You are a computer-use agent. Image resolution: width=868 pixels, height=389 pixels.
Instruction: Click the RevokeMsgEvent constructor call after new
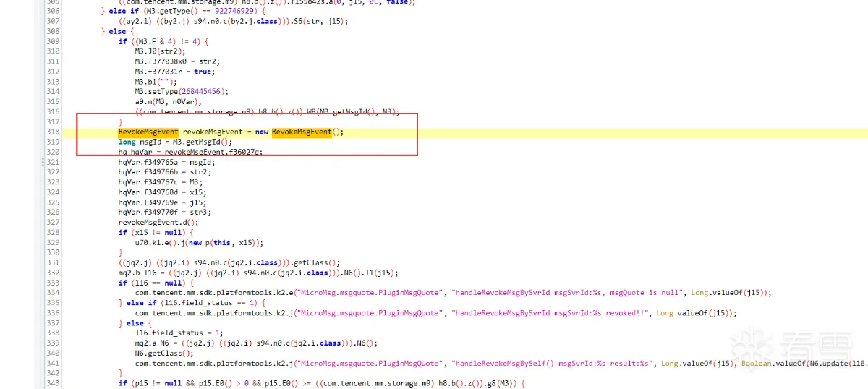[301, 132]
